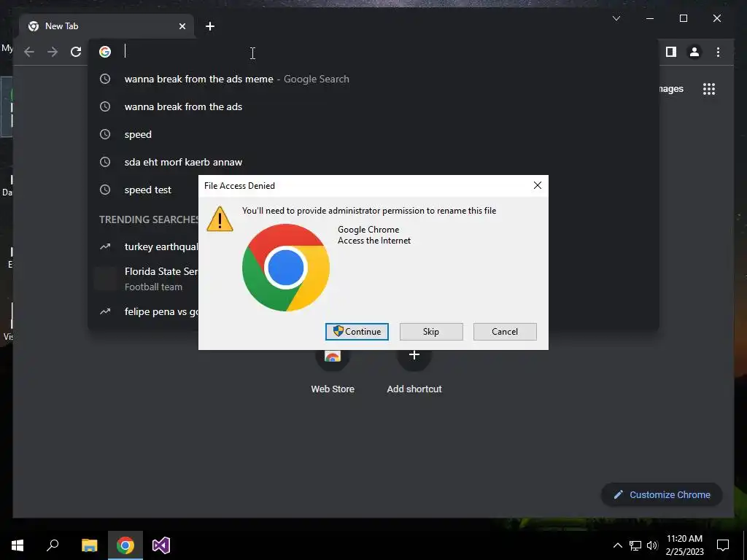
Task: Select suggestion 'sda eht morf kaerb annaw'
Action: (373, 162)
